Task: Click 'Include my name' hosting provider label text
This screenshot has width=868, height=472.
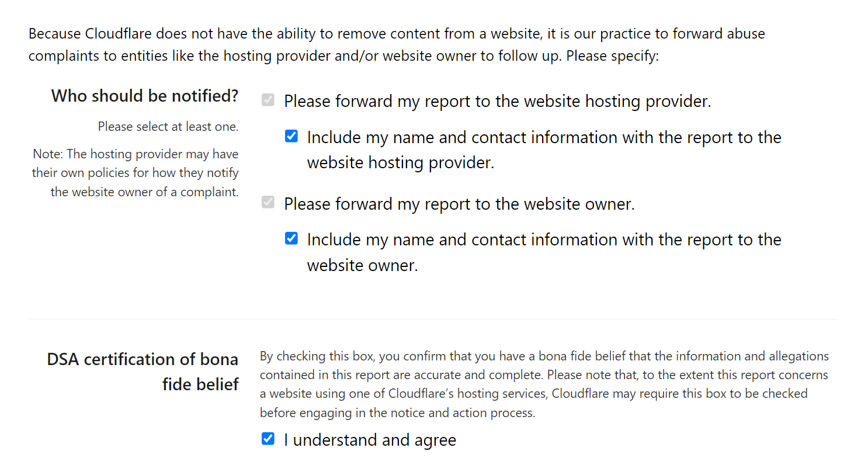Action: (543, 138)
